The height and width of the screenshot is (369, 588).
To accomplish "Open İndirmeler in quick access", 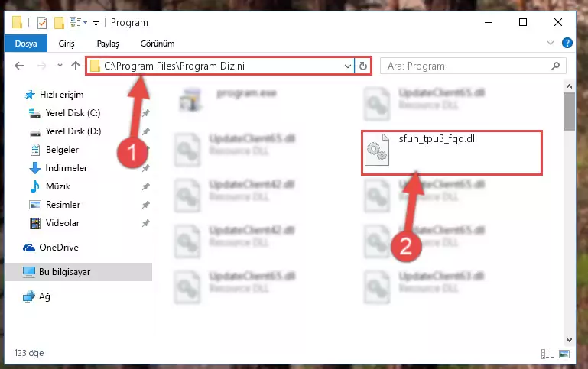I will click(67, 168).
